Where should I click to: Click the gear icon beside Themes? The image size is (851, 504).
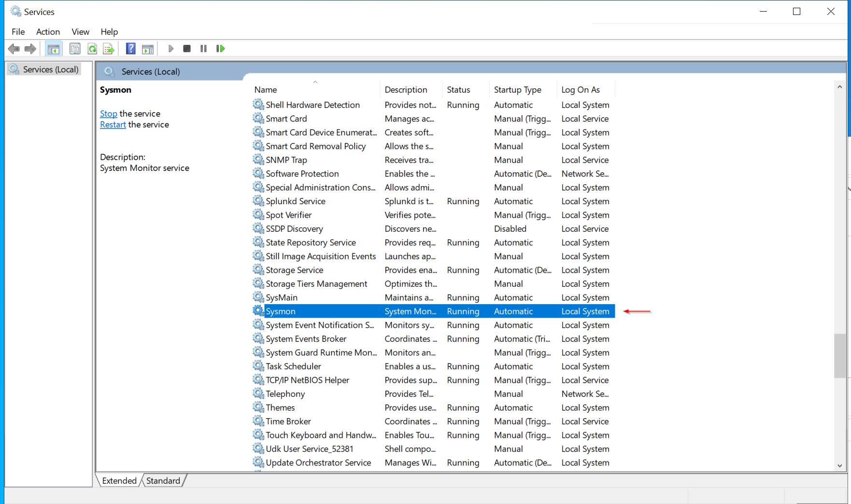259,407
